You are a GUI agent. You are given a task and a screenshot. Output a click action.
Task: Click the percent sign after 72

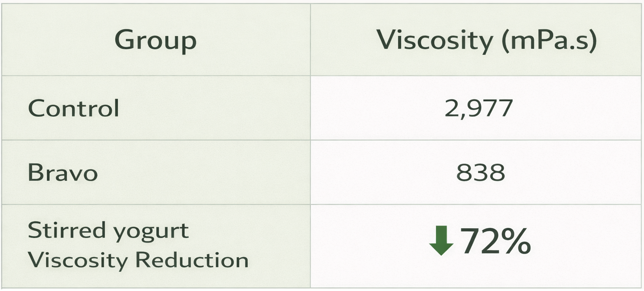pyautogui.click(x=515, y=242)
